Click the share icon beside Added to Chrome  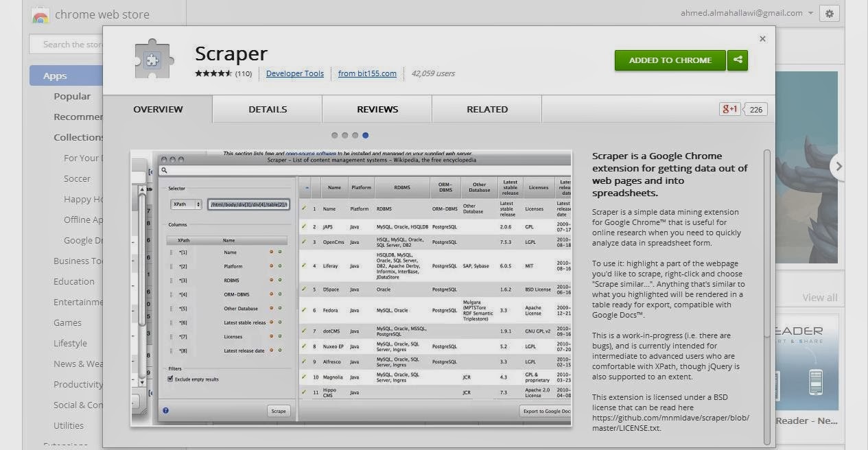coord(738,60)
